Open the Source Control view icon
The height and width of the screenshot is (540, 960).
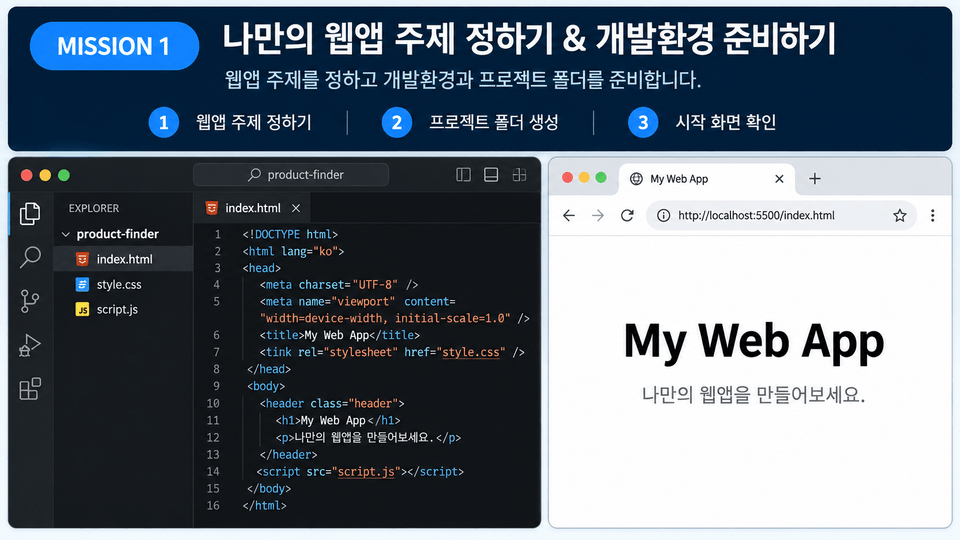[29, 301]
